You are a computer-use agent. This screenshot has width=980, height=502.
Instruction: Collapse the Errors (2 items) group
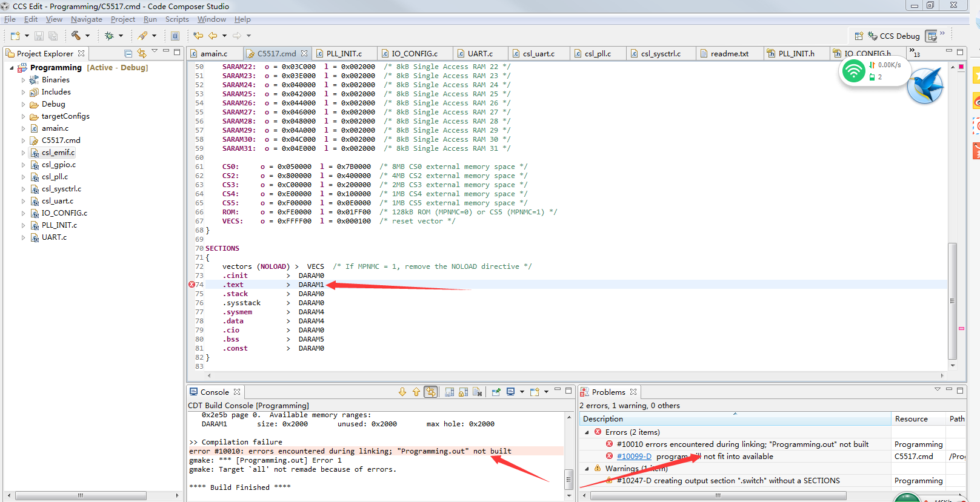(587, 432)
